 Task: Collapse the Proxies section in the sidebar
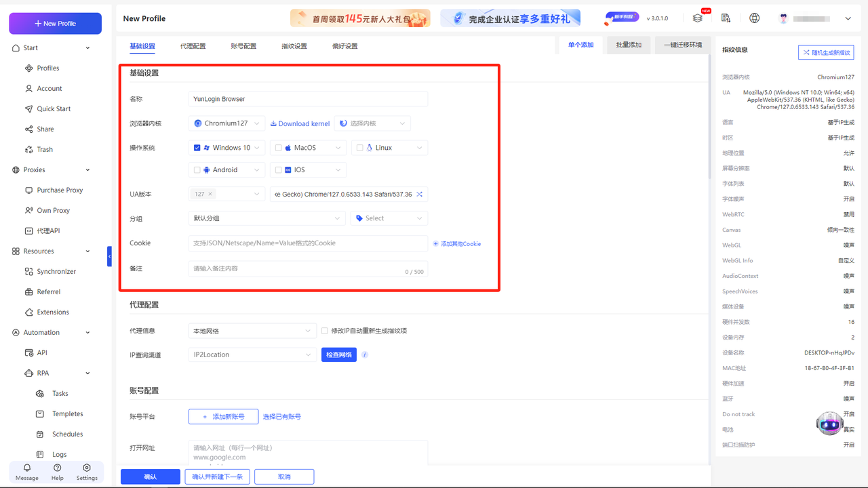click(87, 169)
